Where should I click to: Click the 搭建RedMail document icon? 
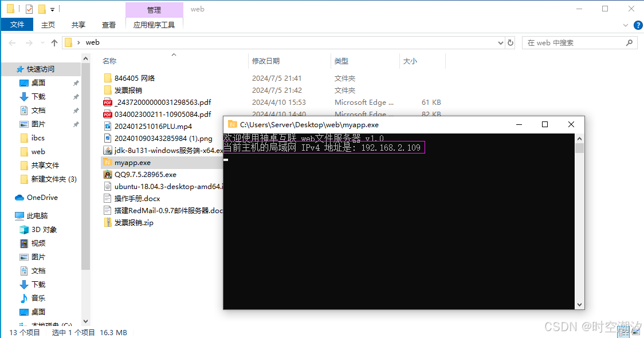tap(108, 211)
